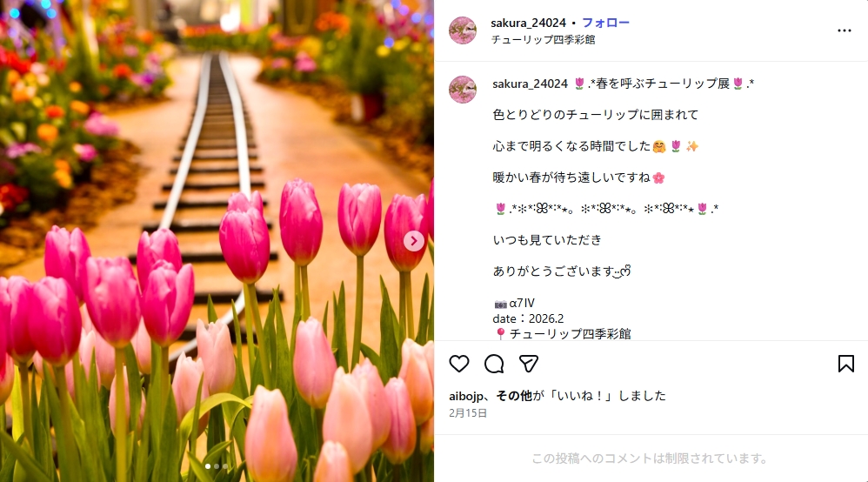Share the post via paper plane icon
This screenshot has height=482, width=868.
529,364
